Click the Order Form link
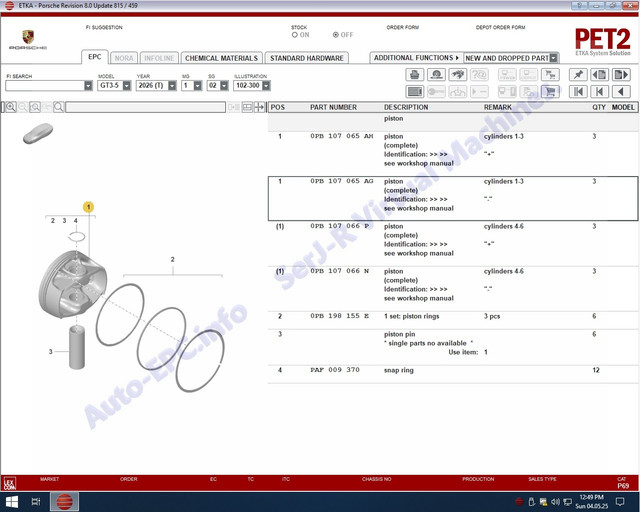The height and width of the screenshot is (512, 640). (x=403, y=27)
